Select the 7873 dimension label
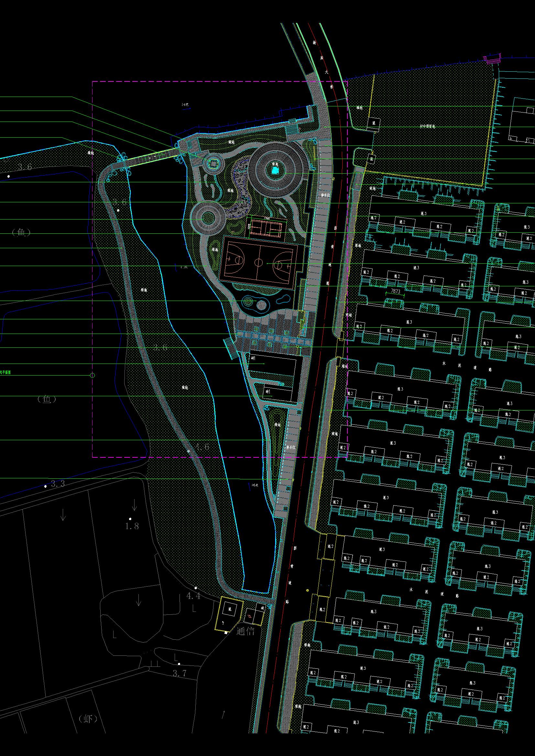This screenshot has width=535, height=756. tap(395, 291)
